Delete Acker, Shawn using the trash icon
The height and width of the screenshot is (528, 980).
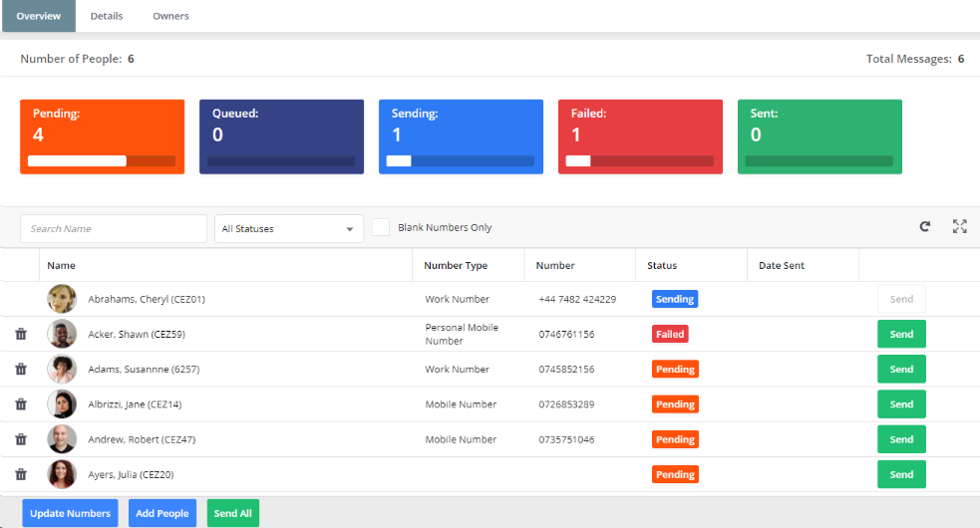tap(21, 335)
